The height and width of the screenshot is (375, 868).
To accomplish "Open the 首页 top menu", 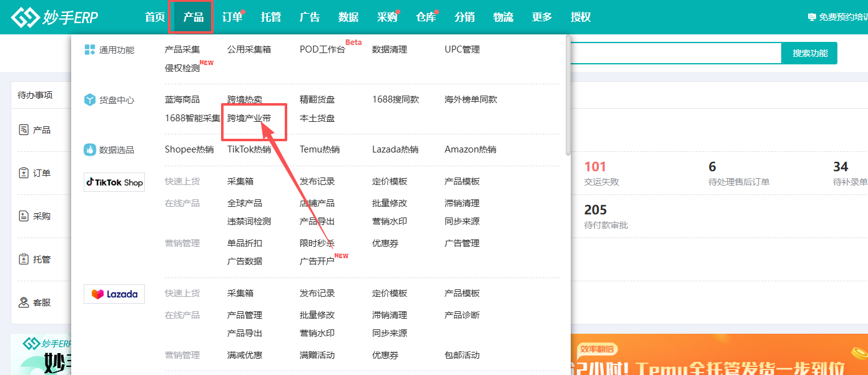I will 155,17.
